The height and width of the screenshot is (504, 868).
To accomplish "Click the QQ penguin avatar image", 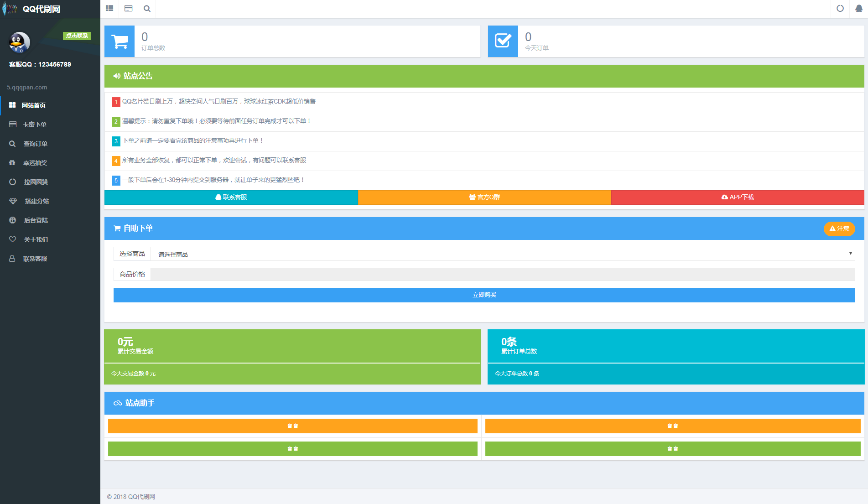I will pos(19,43).
